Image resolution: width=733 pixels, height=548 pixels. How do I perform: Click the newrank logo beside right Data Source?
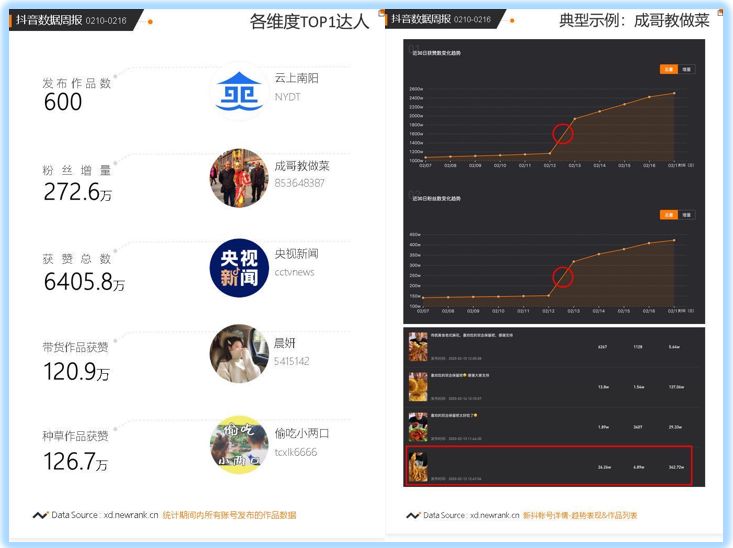tap(413, 515)
